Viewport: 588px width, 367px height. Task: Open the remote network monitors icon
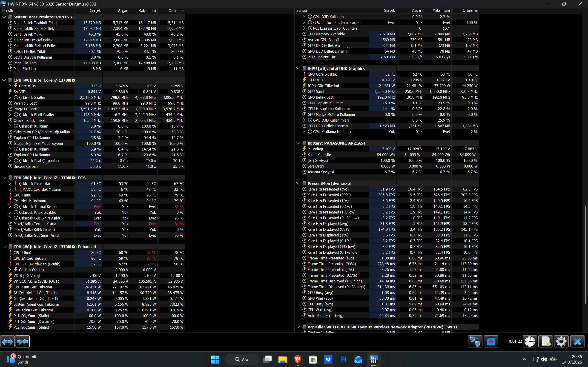point(475,341)
